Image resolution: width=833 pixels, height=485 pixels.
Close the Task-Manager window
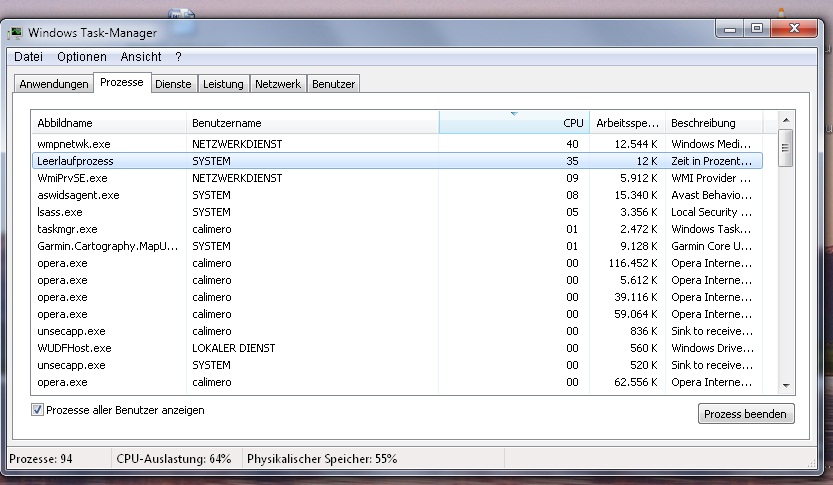[794, 29]
